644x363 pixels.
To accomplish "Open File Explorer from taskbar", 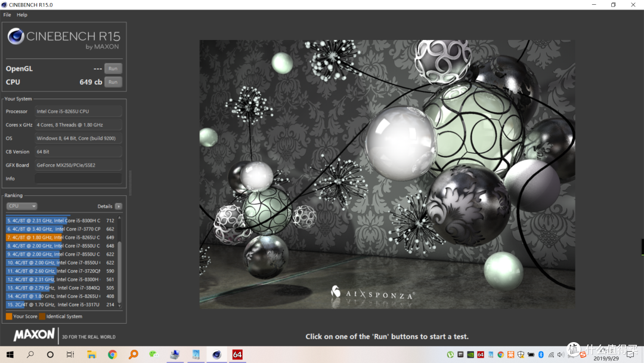I will pyautogui.click(x=91, y=355).
